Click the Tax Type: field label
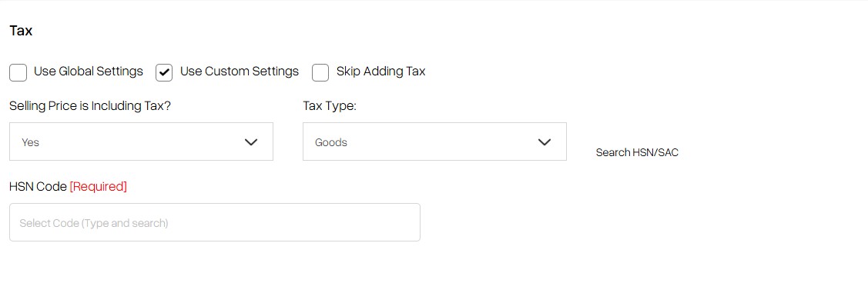Image resolution: width=868 pixels, height=293 pixels. (330, 106)
